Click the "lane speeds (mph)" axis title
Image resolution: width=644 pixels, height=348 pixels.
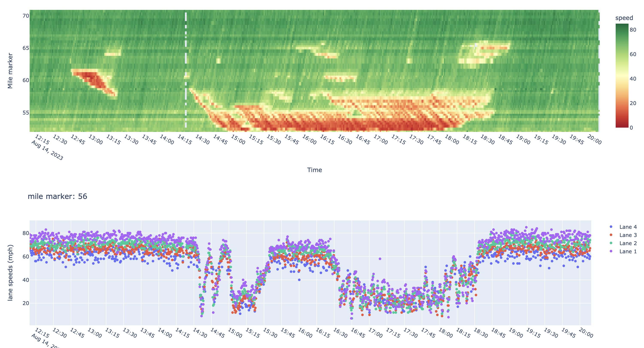click(10, 273)
